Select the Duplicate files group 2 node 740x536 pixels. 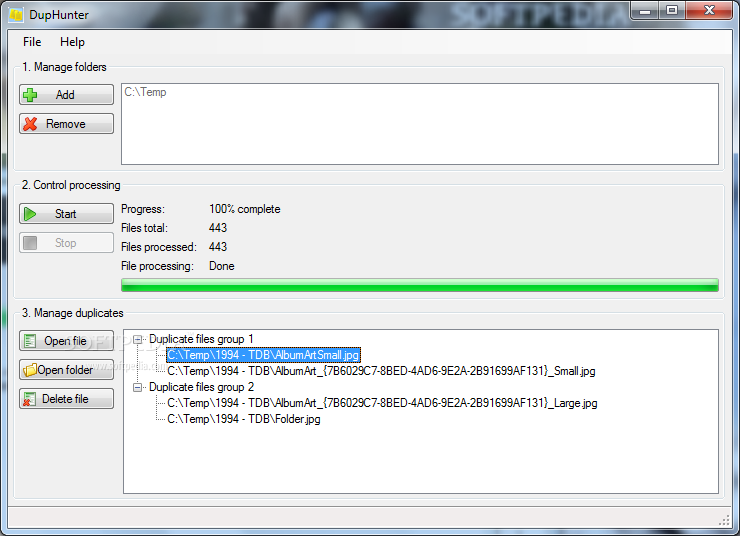click(x=202, y=387)
